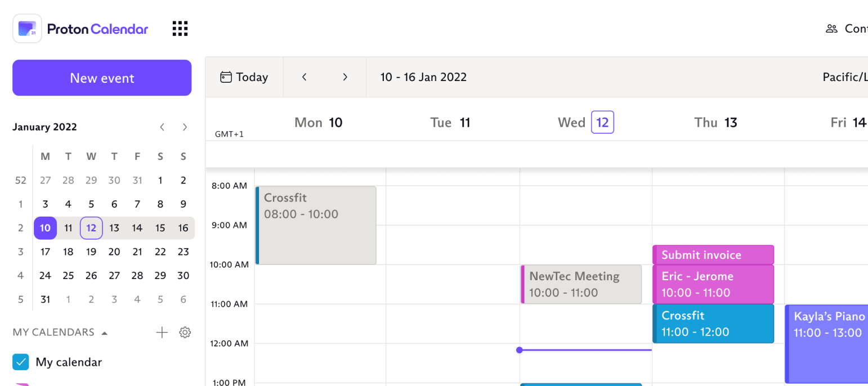Uncheck the My calendar checkbox
This screenshot has width=868, height=386.
point(21,362)
